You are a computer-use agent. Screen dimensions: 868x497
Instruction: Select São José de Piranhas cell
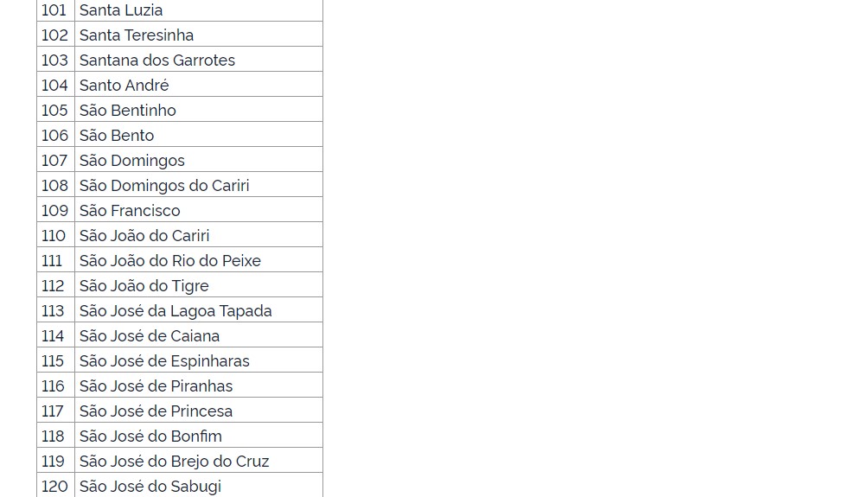[x=156, y=386]
